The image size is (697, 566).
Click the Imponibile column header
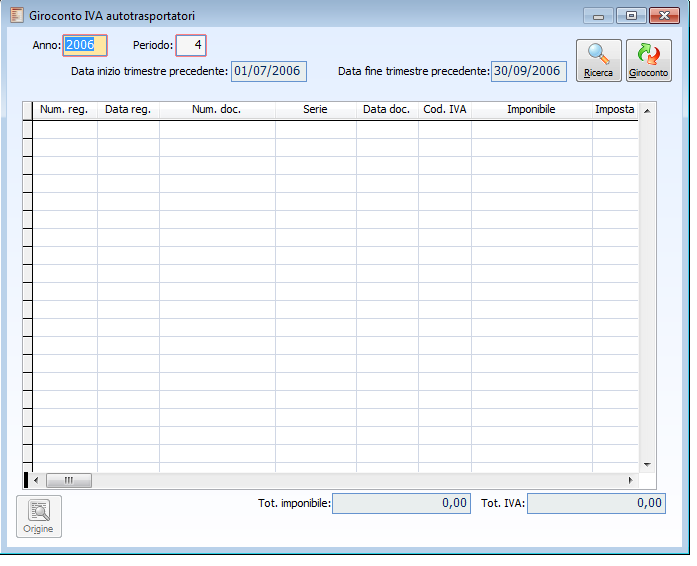(x=532, y=110)
